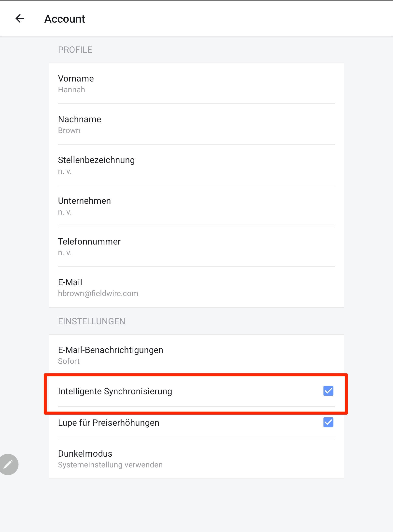Open the Dunkelmodus setting options
The height and width of the screenshot is (532, 393).
point(196,459)
